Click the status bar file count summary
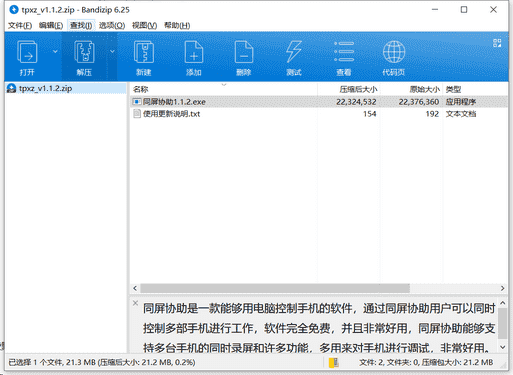This screenshot has height=375, width=513. 426,362
